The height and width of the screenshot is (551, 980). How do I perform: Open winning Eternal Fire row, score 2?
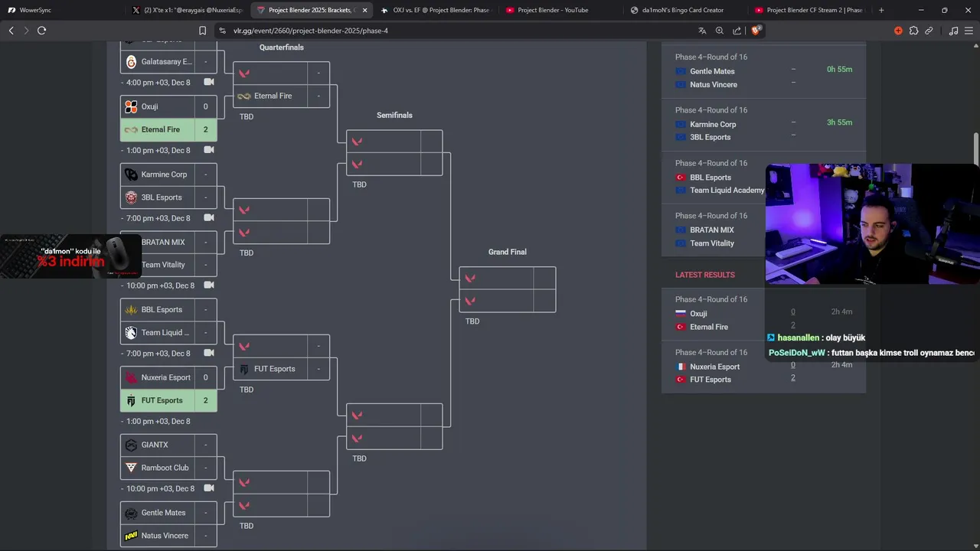pos(168,130)
